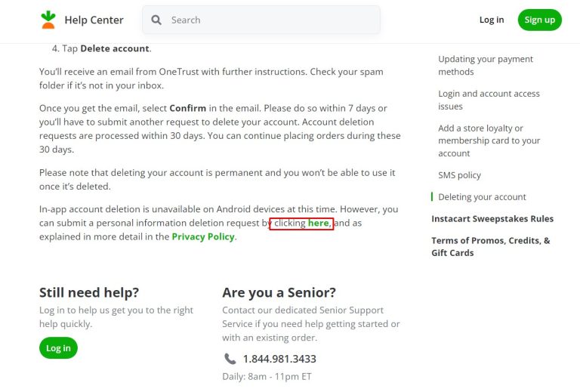Click the Still need help? heading
The height and width of the screenshot is (392, 580).
[89, 292]
